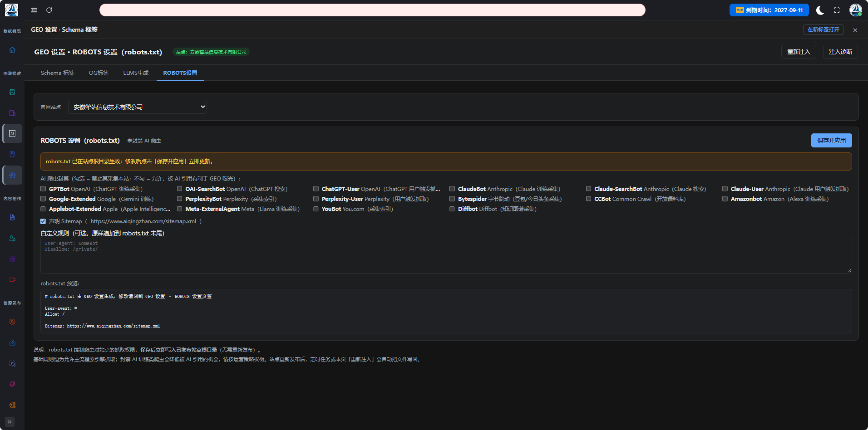Click user avatar in top right
868x430 pixels.
855,10
